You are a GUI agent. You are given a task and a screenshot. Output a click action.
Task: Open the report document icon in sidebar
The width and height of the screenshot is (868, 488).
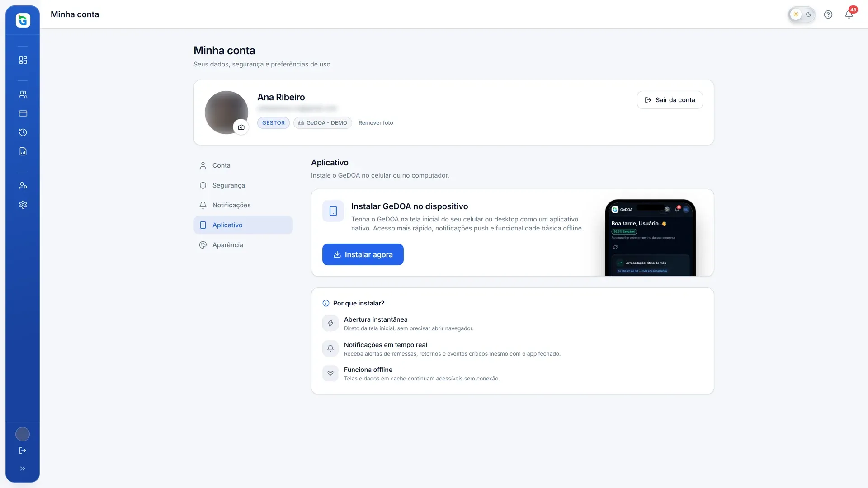tap(23, 151)
